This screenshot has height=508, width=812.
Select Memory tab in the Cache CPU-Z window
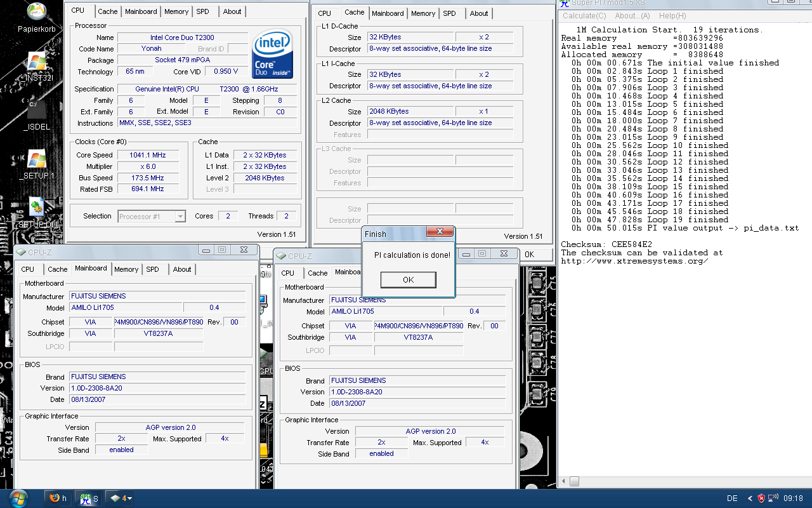click(x=423, y=13)
